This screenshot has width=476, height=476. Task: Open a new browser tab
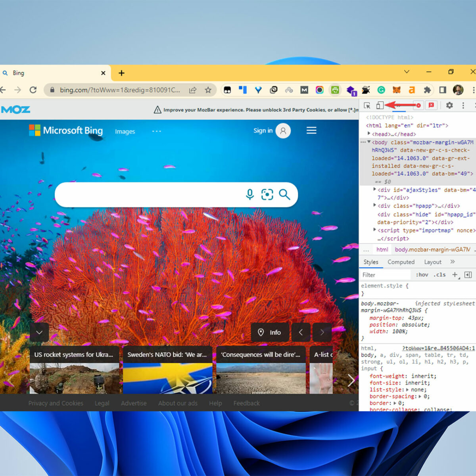(121, 73)
